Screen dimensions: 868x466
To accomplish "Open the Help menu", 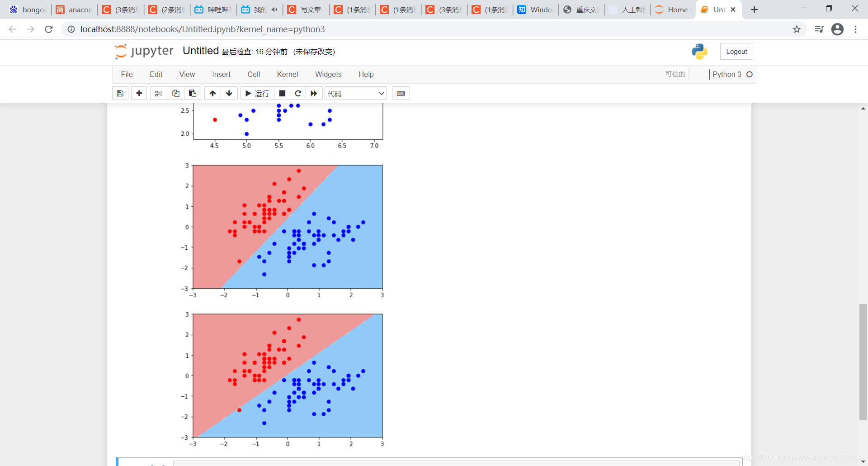I will [366, 74].
